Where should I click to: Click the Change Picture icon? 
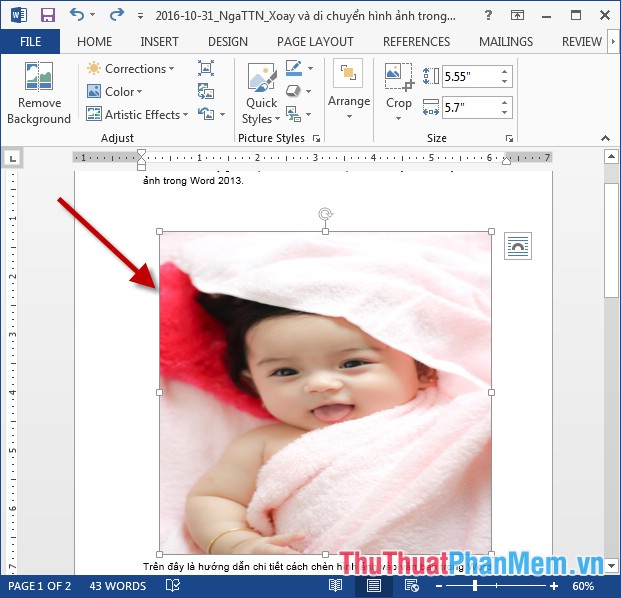(x=206, y=91)
